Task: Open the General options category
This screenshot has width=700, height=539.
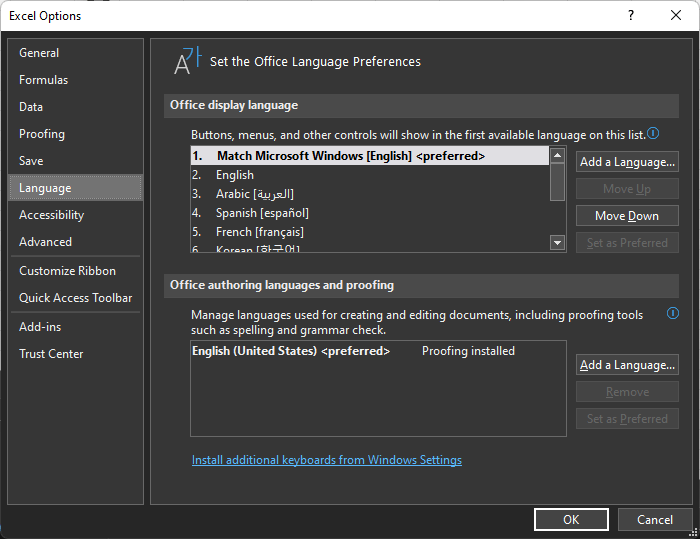Action: 75,53
